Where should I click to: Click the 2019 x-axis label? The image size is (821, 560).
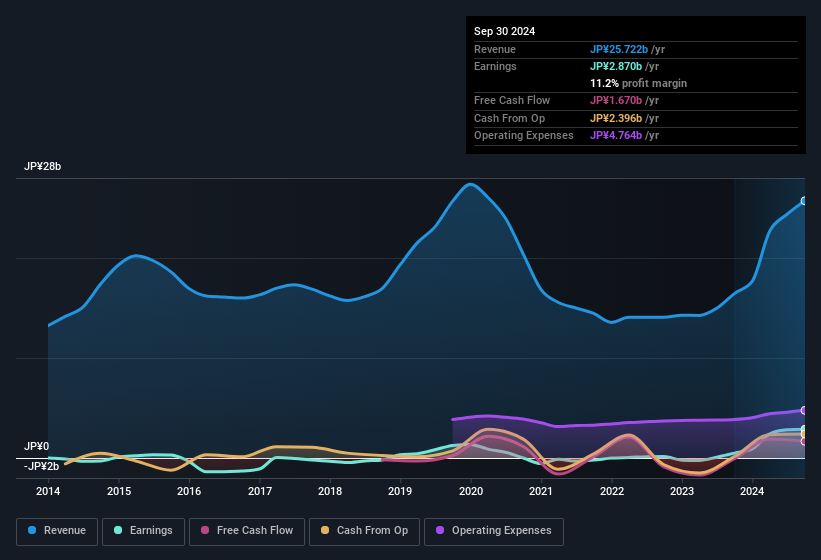point(400,491)
